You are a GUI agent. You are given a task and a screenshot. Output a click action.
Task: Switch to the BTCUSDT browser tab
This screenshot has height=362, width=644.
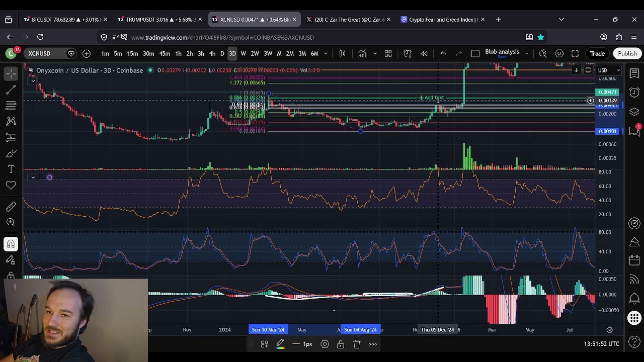click(x=65, y=20)
